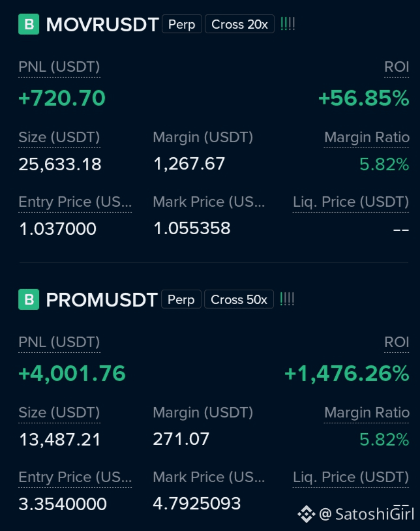Click the Perp tag next to MOVRUSDT
The image size is (420, 531).
pos(182,24)
